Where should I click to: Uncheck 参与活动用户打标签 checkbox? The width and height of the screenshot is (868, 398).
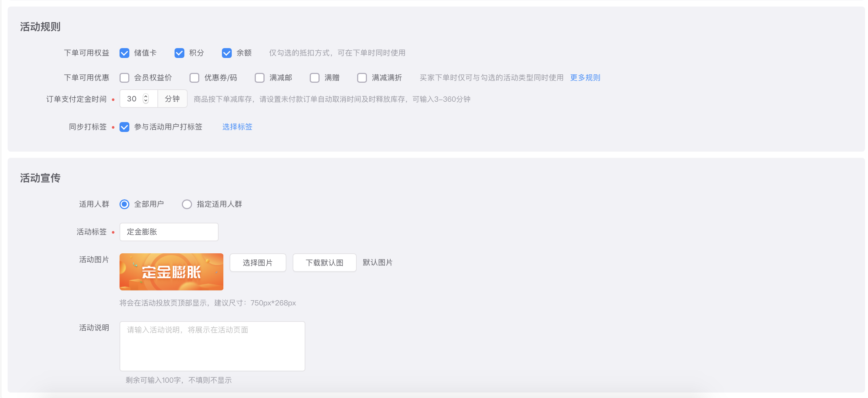pyautogui.click(x=124, y=127)
